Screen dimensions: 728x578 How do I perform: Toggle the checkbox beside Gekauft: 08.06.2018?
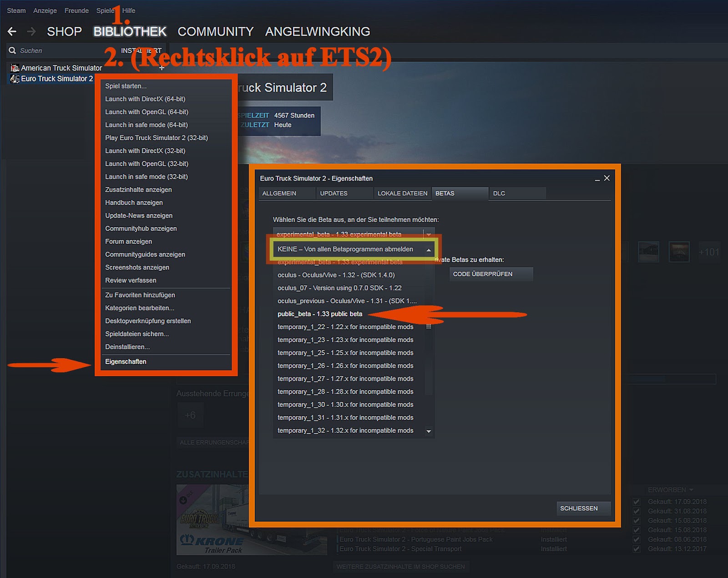(x=637, y=539)
